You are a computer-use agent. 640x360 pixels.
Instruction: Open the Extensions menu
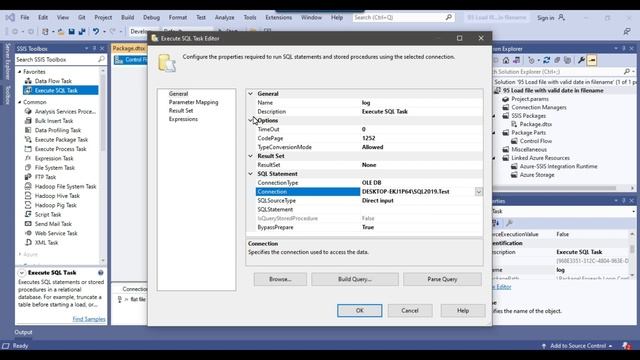[x=279, y=18]
